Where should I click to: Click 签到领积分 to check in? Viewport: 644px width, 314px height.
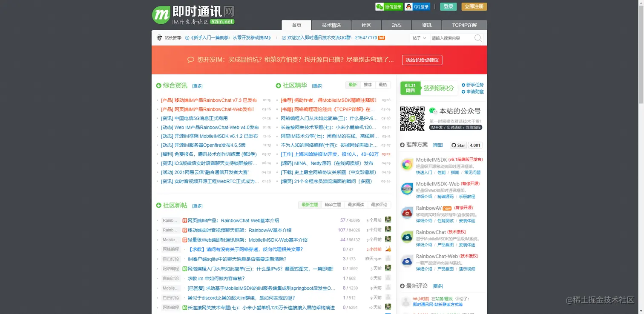[x=438, y=88]
